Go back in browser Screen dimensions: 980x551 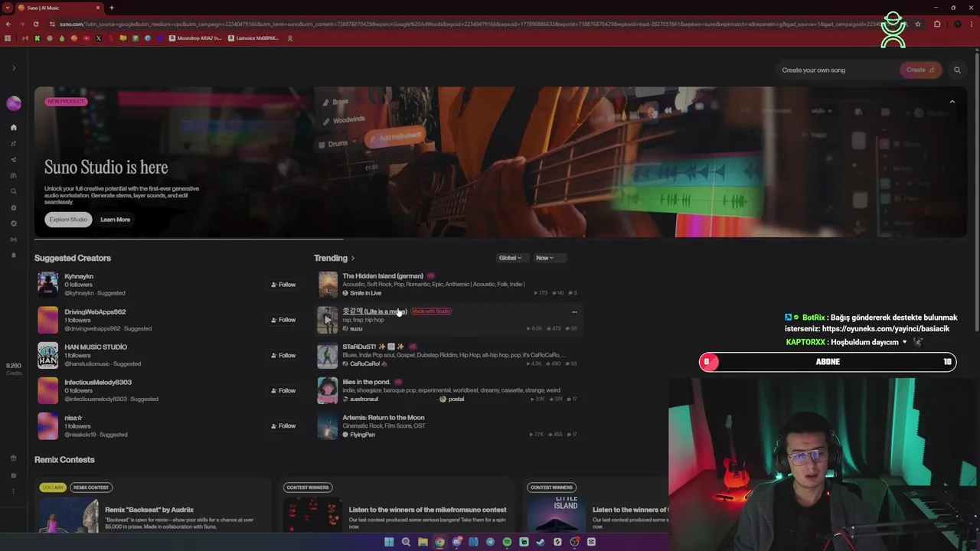click(x=8, y=24)
